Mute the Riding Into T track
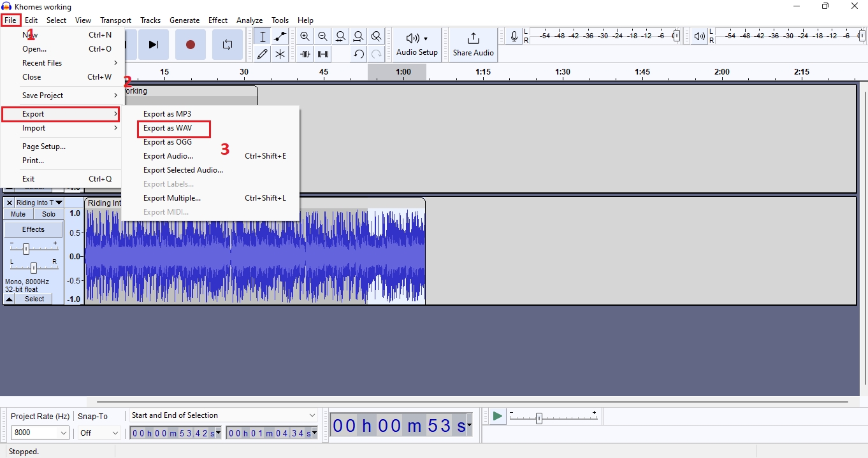 (18, 215)
